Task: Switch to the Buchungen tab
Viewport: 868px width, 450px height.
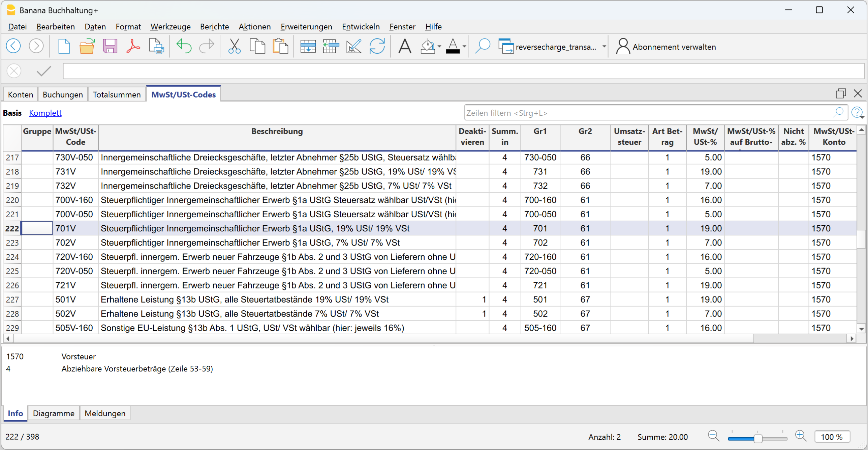Action: 63,94
